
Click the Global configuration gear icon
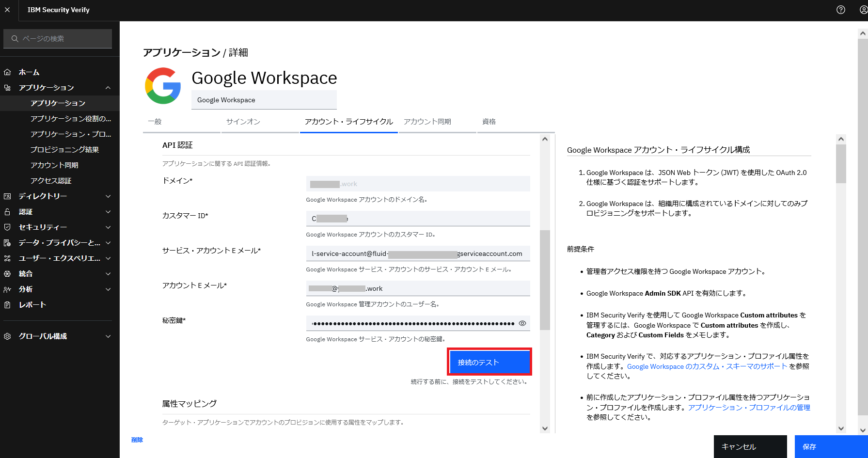point(7,336)
